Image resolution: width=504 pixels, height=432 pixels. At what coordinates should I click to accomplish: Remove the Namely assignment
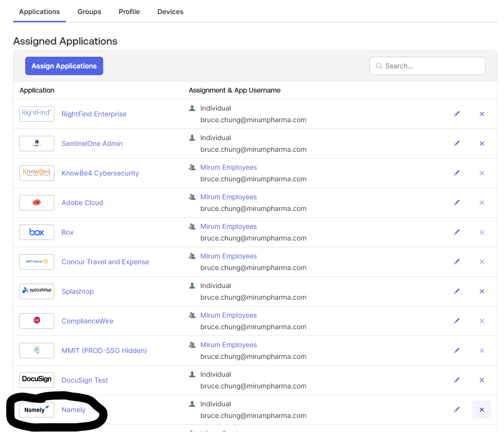point(482,410)
